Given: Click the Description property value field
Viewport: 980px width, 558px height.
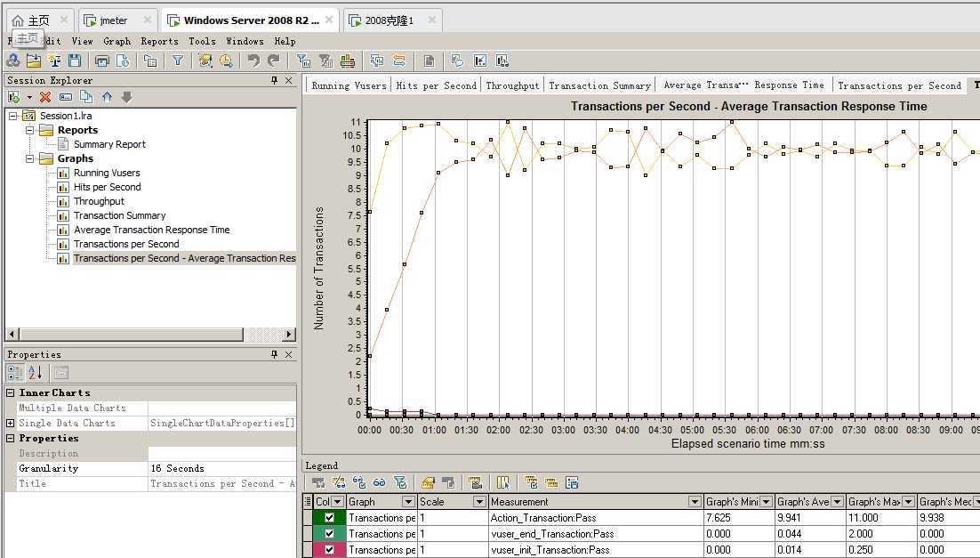Looking at the screenshot, I should [221, 454].
